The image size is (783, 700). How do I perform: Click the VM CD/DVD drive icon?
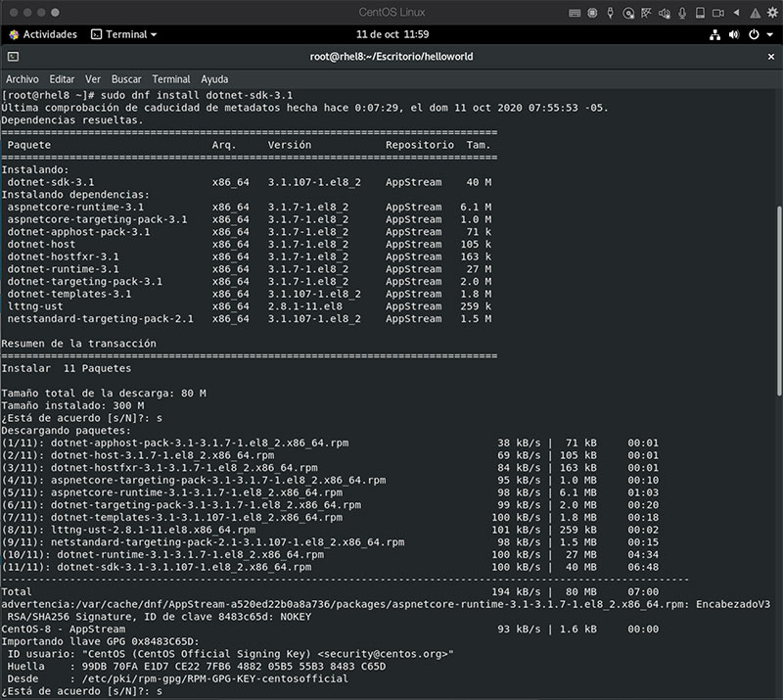point(628,14)
